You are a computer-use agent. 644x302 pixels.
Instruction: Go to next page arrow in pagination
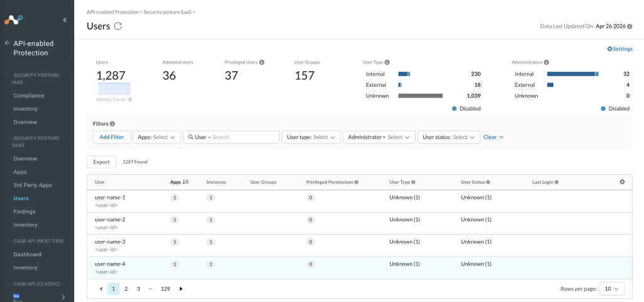coord(181,289)
